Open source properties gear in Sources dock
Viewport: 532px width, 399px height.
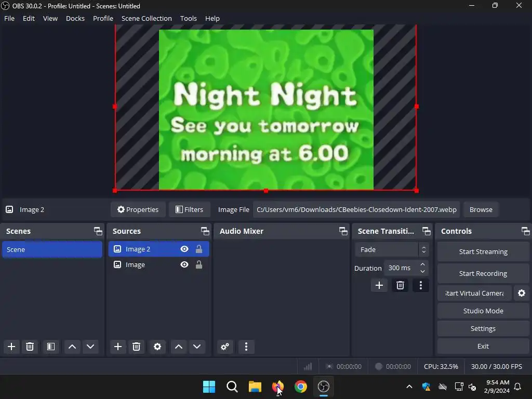pyautogui.click(x=157, y=347)
